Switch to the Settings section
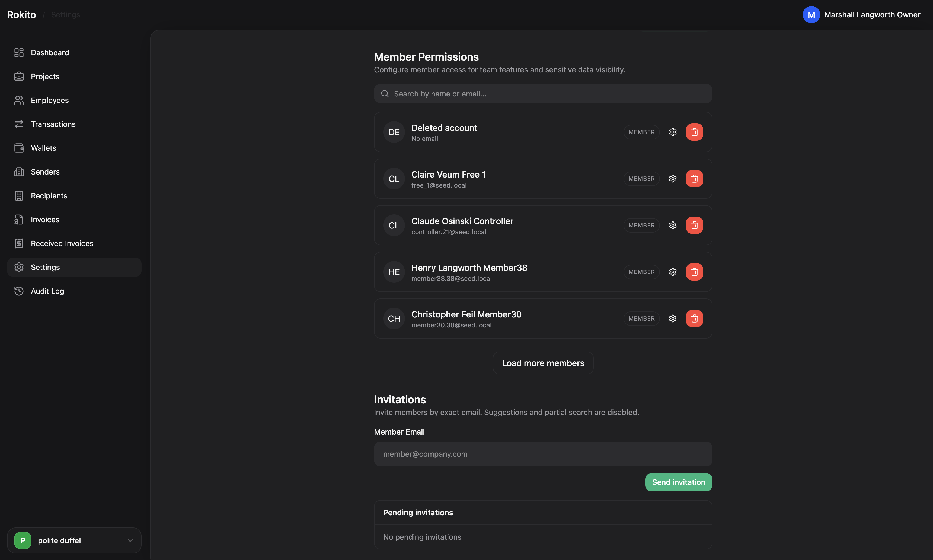This screenshot has height=560, width=933. [x=45, y=267]
